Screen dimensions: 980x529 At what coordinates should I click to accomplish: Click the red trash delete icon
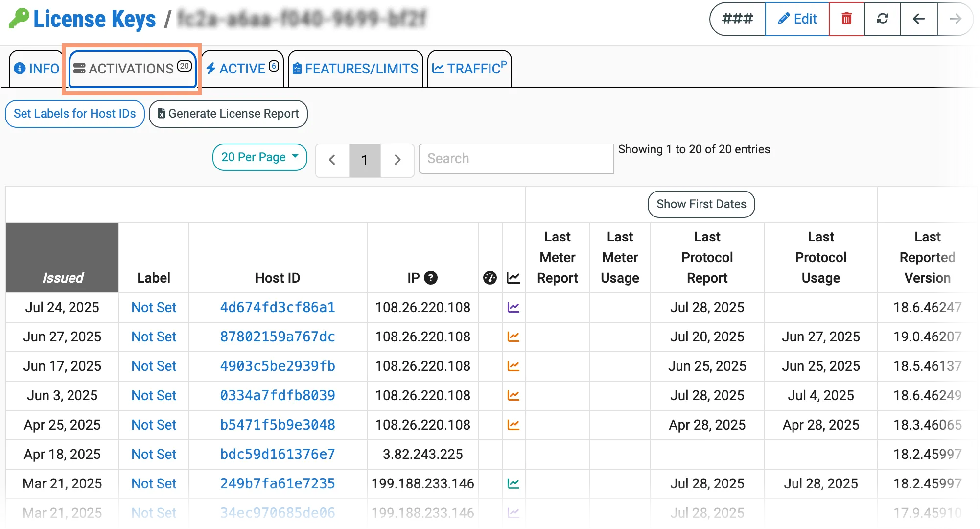click(846, 19)
